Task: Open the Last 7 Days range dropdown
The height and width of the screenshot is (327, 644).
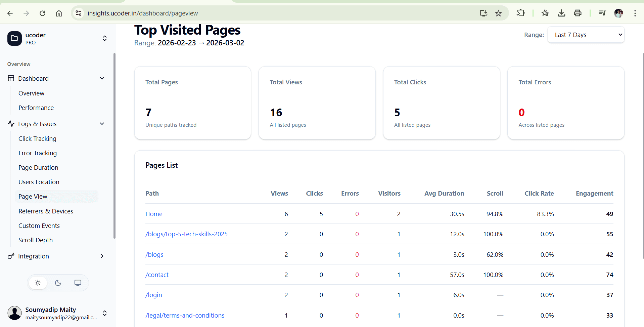Action: 586,35
